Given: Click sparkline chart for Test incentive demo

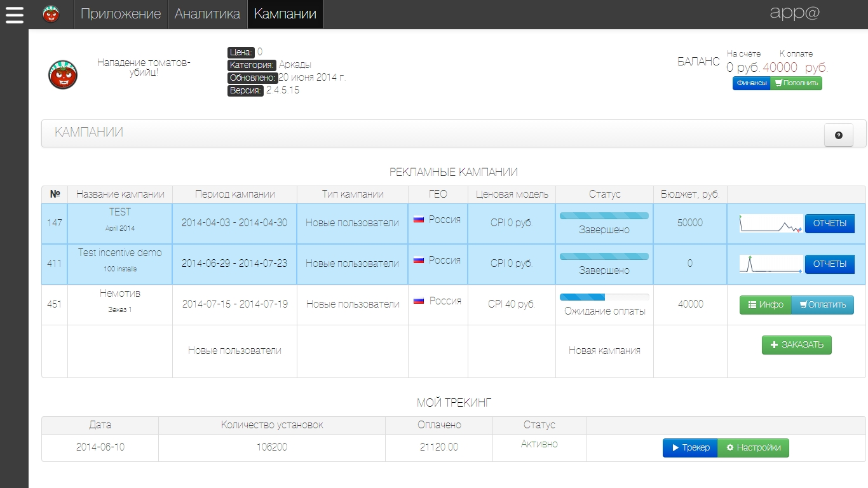Looking at the screenshot, I should (771, 264).
